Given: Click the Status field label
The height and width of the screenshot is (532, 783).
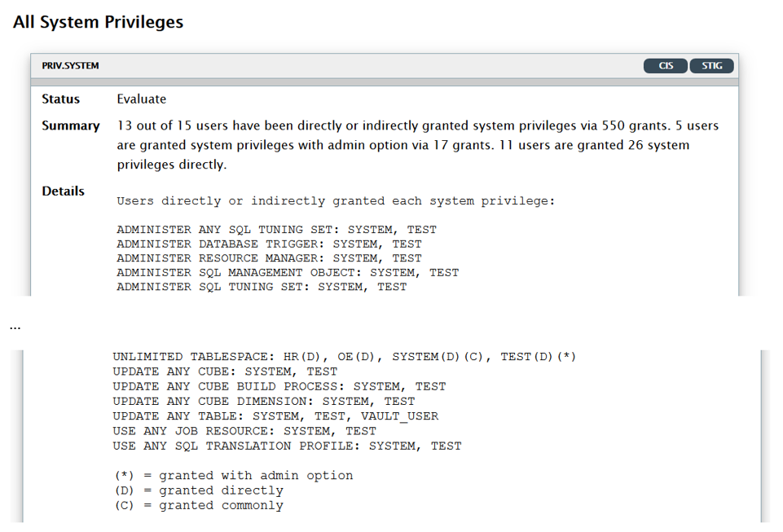Looking at the screenshot, I should [x=61, y=99].
